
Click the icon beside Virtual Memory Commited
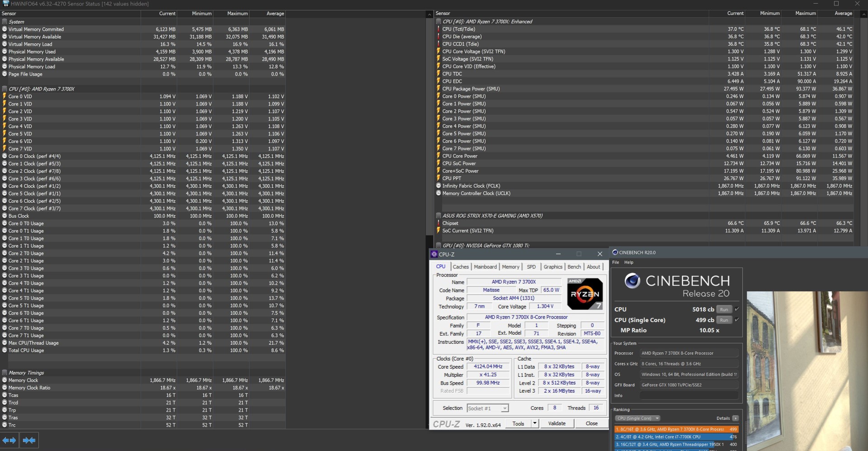(5, 29)
